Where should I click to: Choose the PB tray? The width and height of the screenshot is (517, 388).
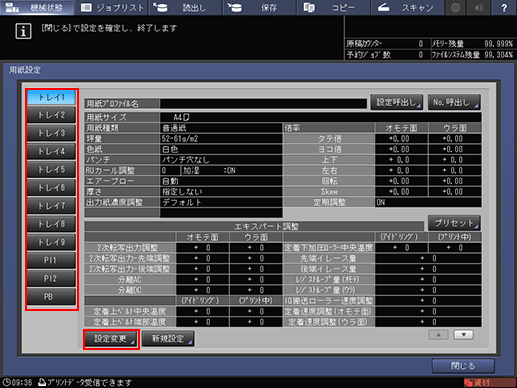point(51,297)
